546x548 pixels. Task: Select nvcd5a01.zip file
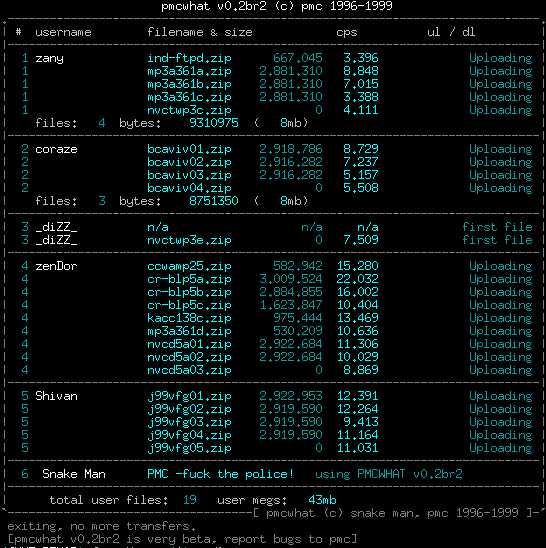pos(189,344)
